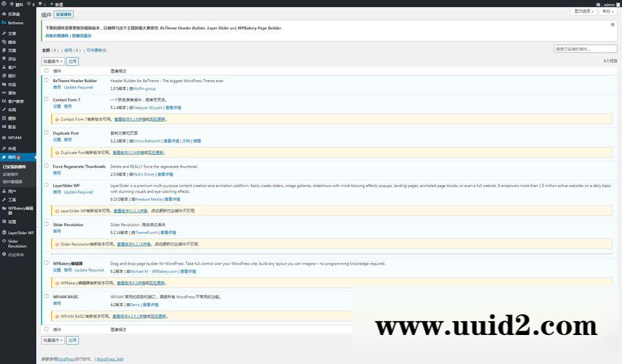Open 文章 posts in the sidebar
Viewport: 622px width, 364px height.
pyautogui.click(x=12, y=33)
